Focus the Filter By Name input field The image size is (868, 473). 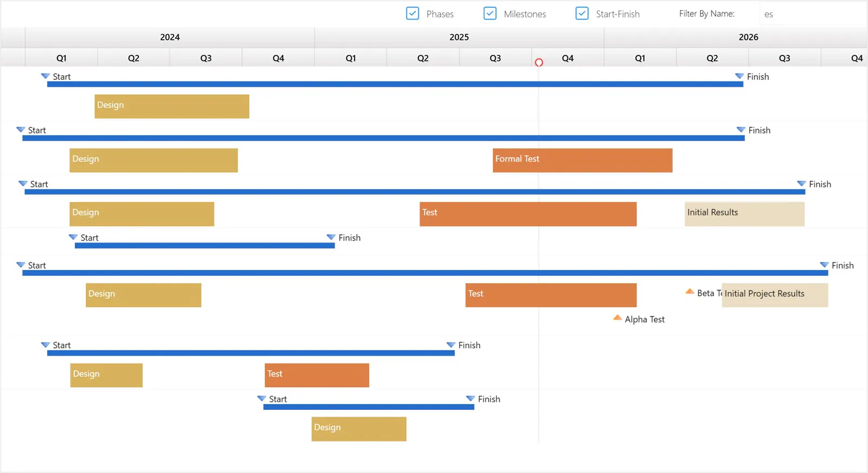[x=813, y=14]
